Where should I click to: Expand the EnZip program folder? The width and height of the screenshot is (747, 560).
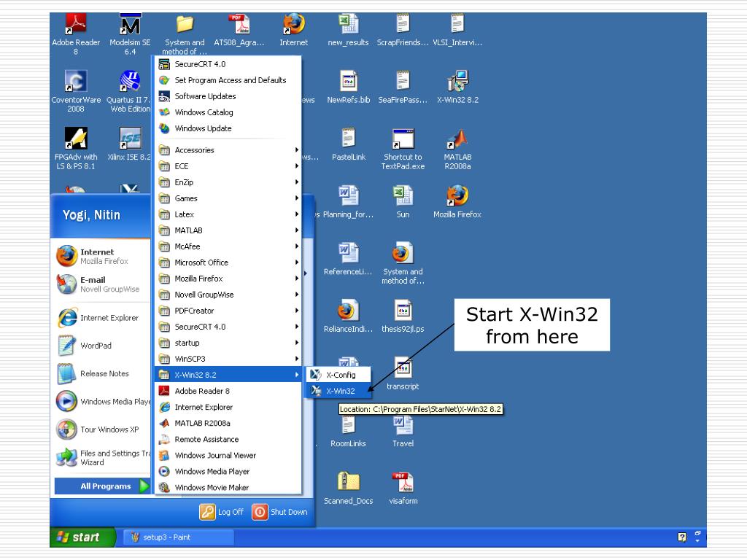(228, 182)
